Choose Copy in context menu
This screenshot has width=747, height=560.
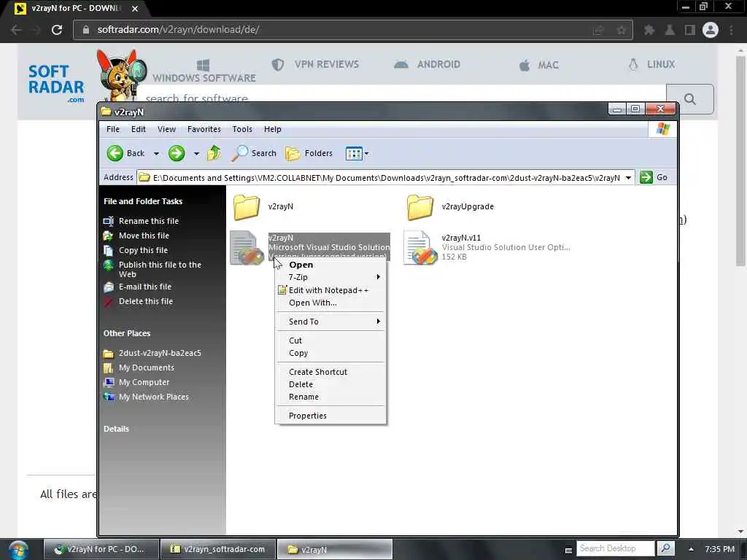[330, 353]
